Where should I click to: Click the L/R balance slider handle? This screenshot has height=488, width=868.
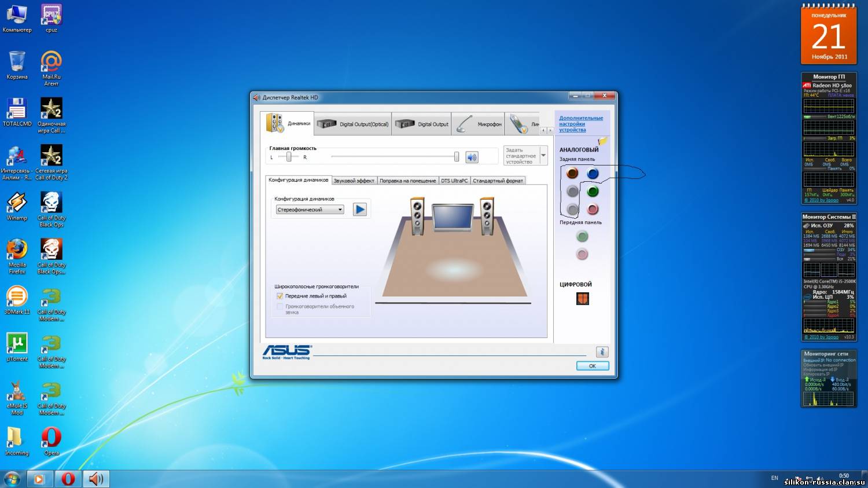point(289,157)
